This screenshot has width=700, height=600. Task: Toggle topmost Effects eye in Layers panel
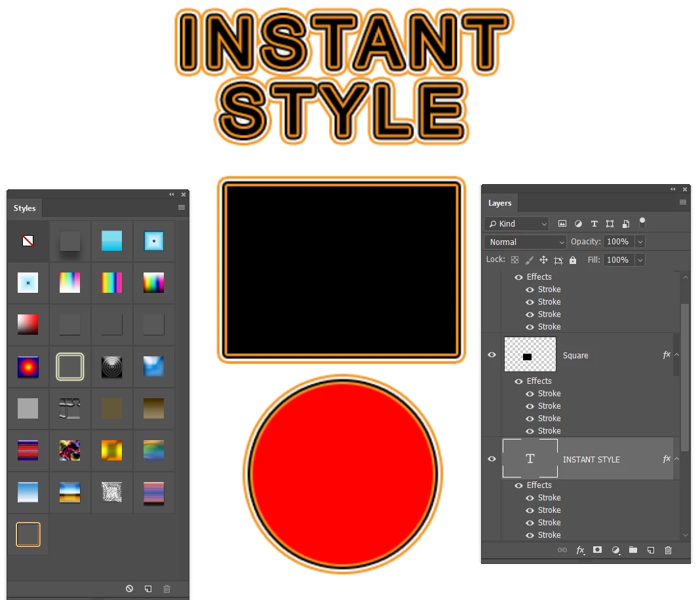[x=518, y=277]
